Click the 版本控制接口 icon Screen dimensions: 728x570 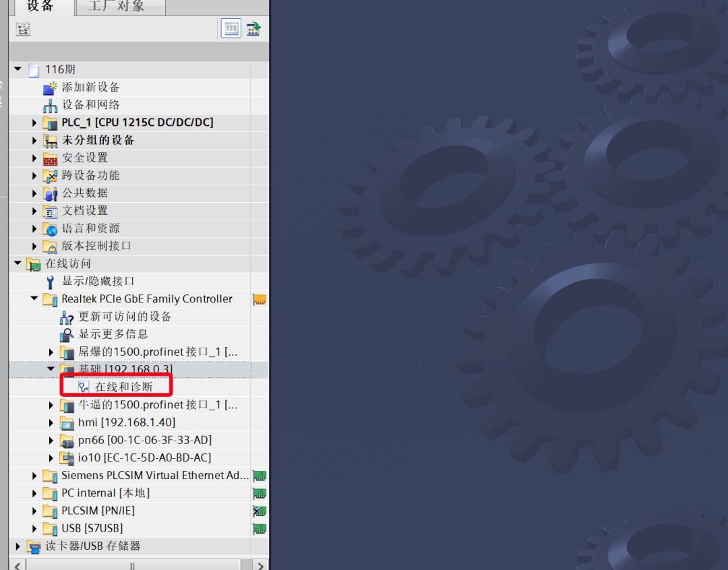click(50, 247)
